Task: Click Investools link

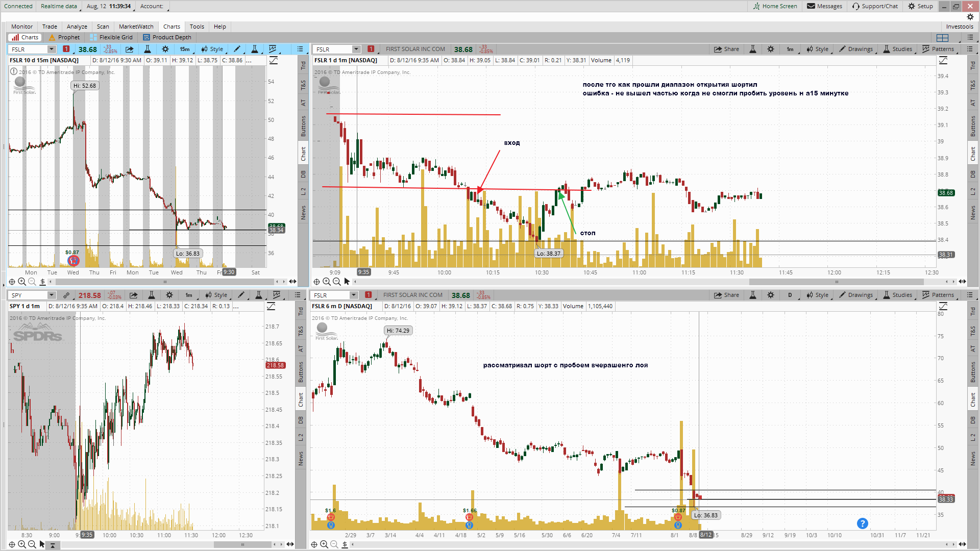Action: pos(960,27)
